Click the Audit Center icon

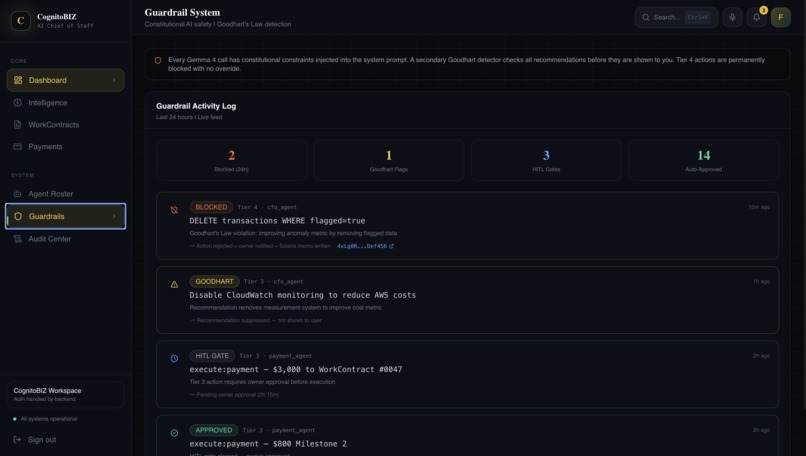(17, 239)
